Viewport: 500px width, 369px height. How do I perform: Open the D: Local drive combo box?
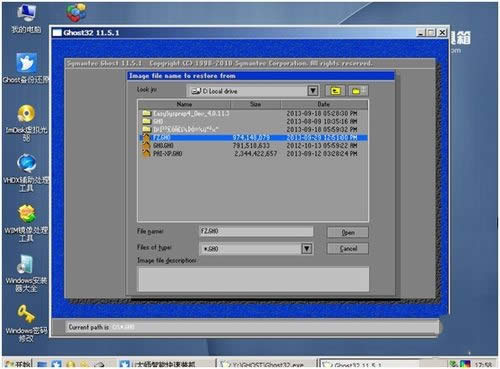tap(252, 91)
